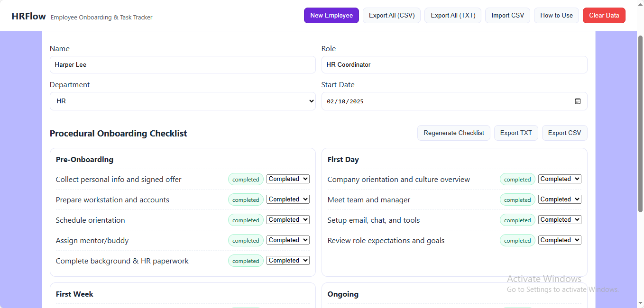Export this checklist as TXT
Viewport: 644px width, 308px height.
(x=516, y=133)
